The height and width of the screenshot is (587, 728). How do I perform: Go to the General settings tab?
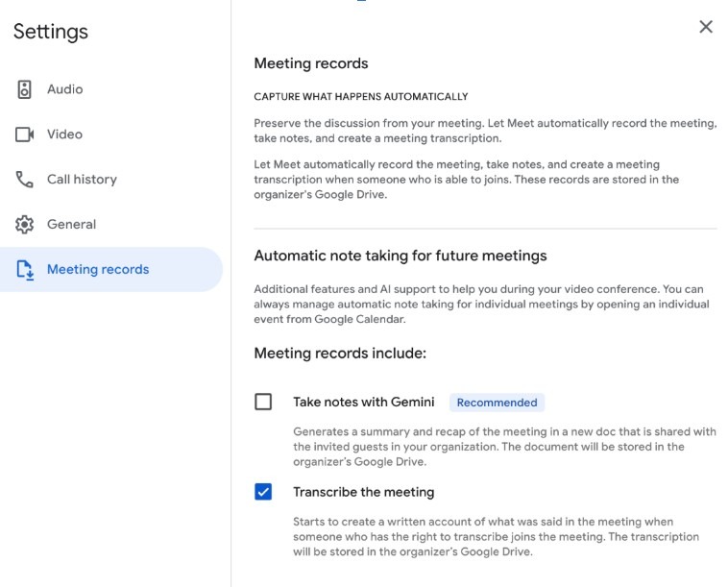click(72, 225)
